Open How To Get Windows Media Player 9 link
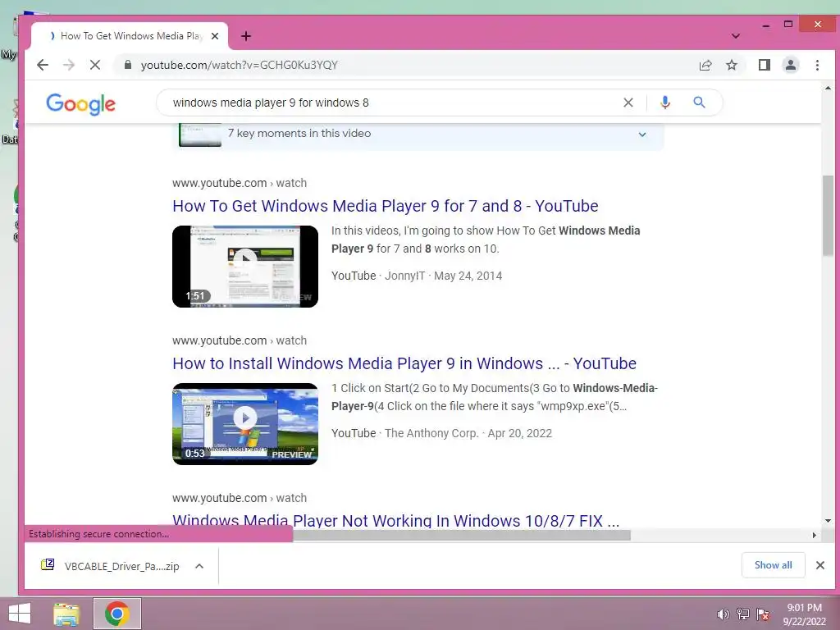 click(386, 206)
